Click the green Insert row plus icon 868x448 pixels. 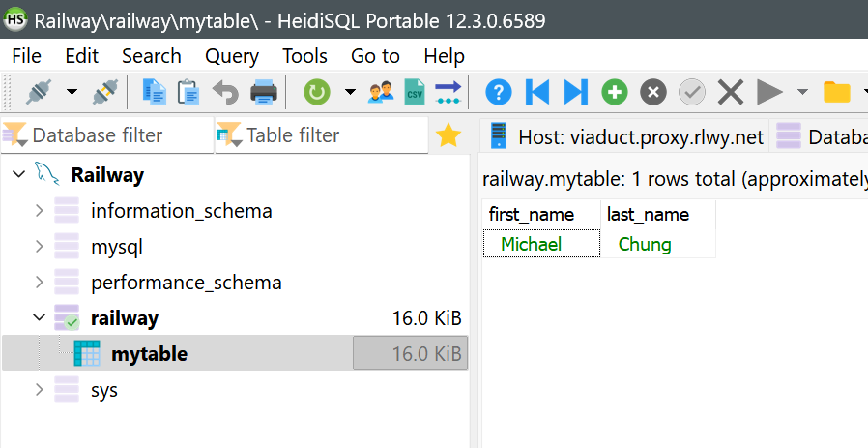(x=615, y=92)
